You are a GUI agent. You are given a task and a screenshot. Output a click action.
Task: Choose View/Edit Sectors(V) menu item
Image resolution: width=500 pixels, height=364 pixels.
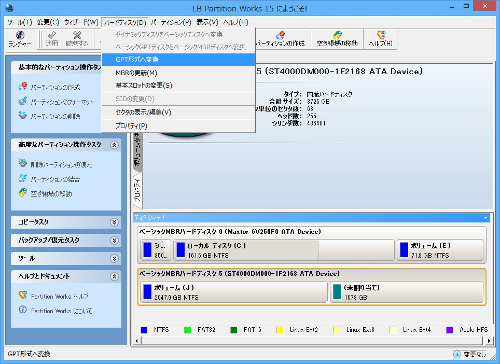(178, 112)
